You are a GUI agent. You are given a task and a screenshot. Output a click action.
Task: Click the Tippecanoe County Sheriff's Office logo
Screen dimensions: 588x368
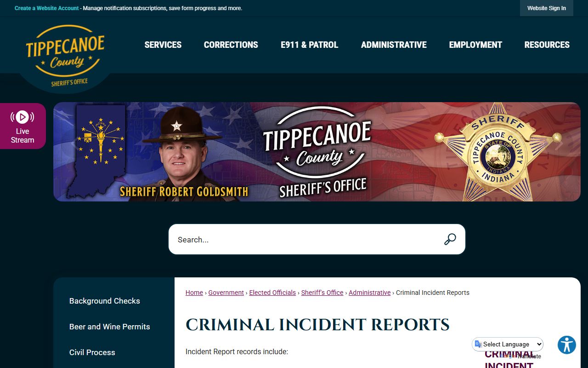[x=65, y=56]
